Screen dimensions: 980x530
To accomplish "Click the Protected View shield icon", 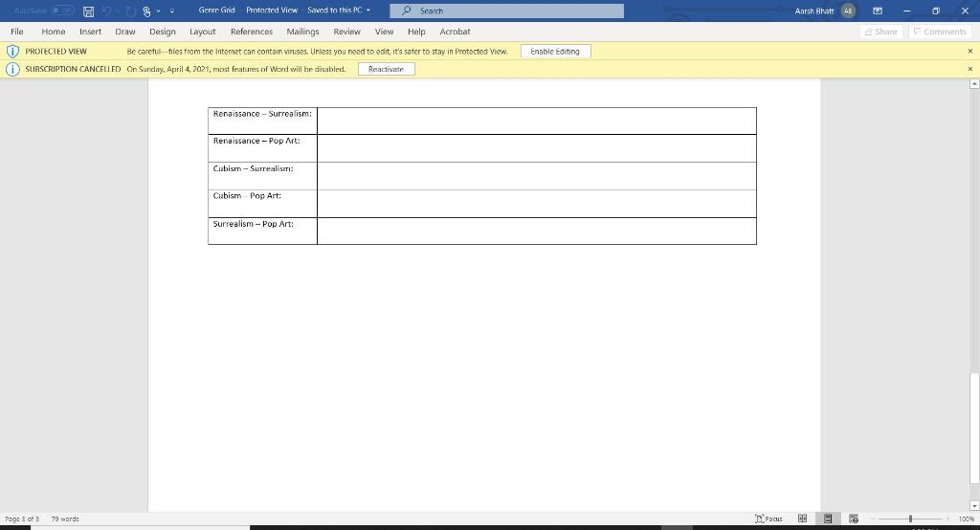I will tap(12, 52).
